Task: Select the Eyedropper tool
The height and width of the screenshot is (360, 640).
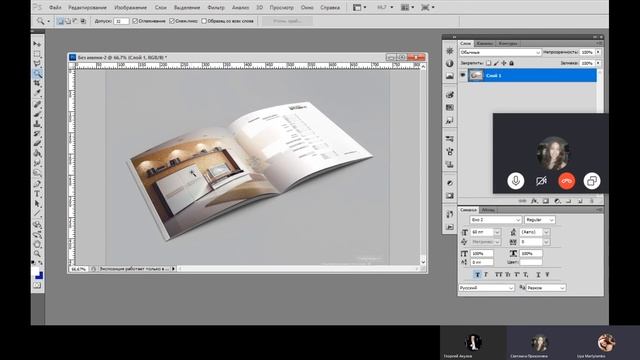Action: pyautogui.click(x=37, y=93)
